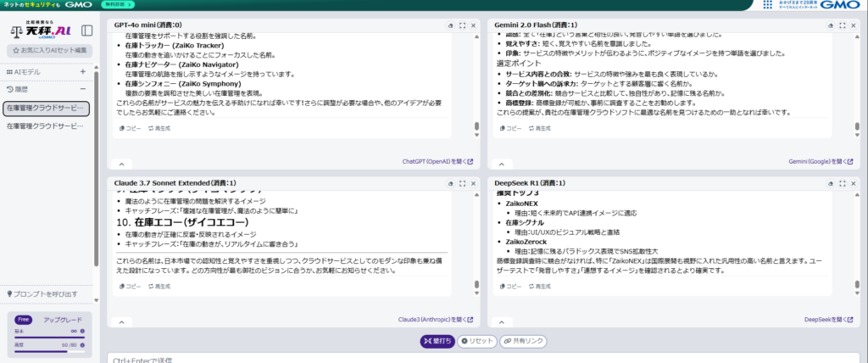Close the Gemini 2.0 Flash panel
Viewport: 868px width, 363px height.
[x=853, y=25]
